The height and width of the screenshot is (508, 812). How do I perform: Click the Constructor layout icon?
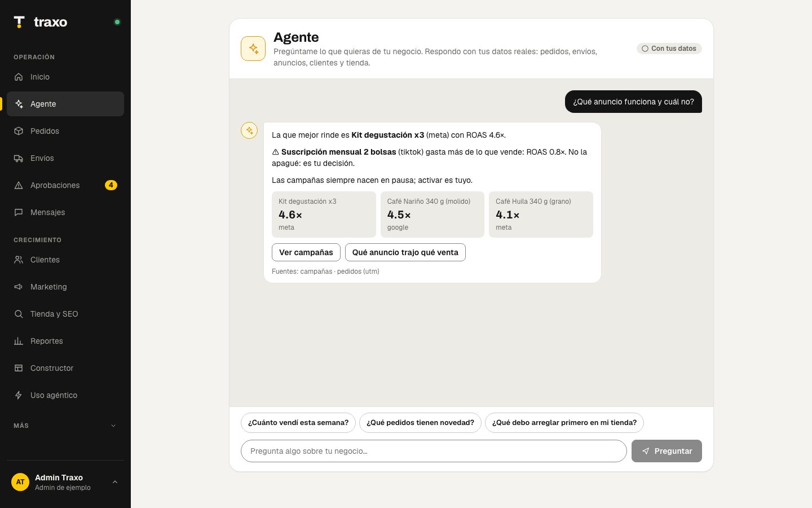pyautogui.click(x=19, y=368)
